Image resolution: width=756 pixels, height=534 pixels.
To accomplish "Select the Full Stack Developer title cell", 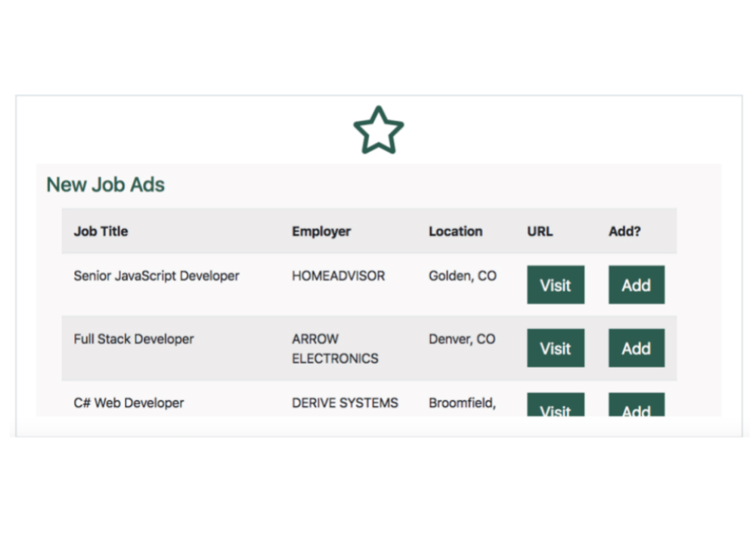I will tap(134, 339).
